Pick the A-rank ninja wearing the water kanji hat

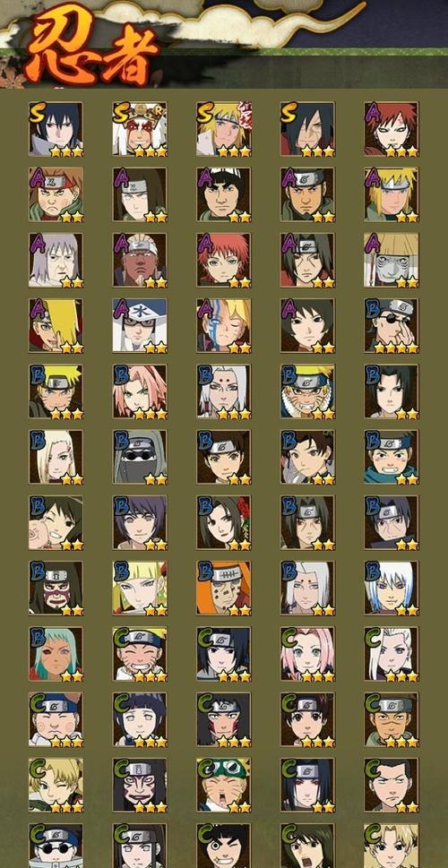tap(140, 325)
